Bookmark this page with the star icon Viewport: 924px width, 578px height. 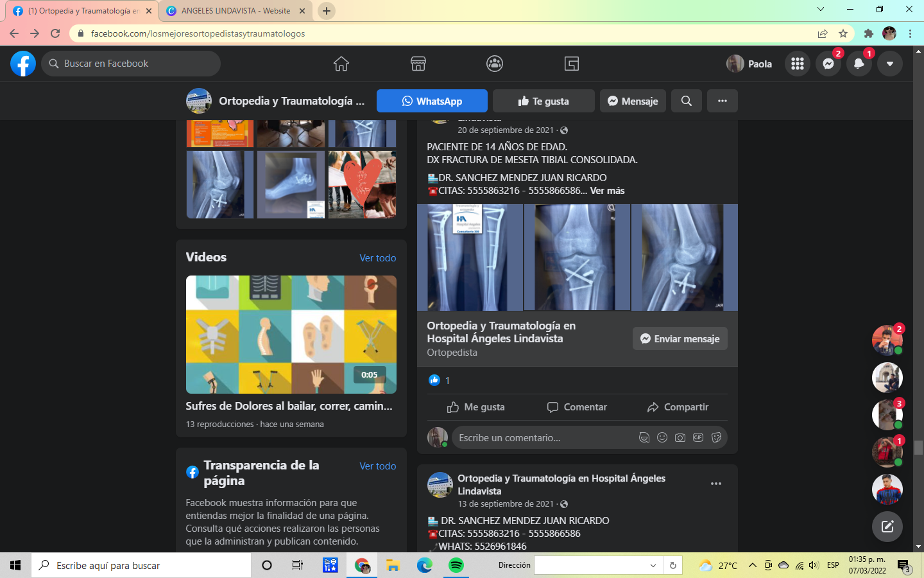[x=843, y=33]
